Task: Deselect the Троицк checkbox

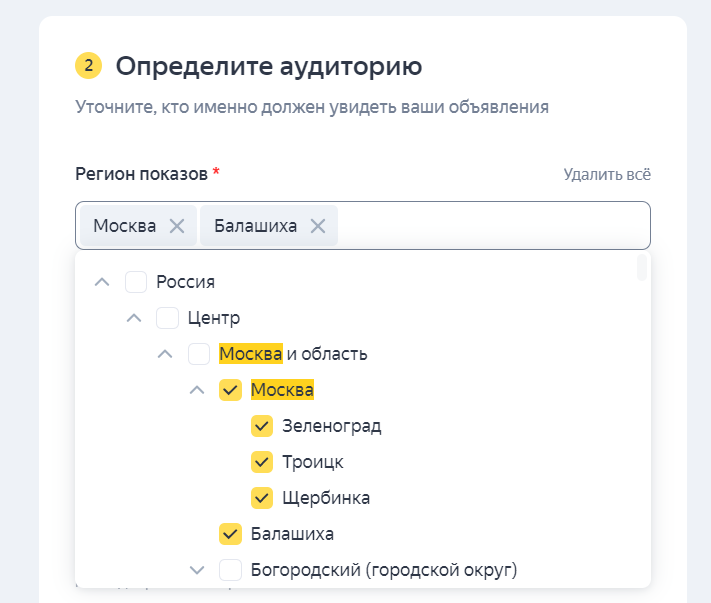Action: 262,462
